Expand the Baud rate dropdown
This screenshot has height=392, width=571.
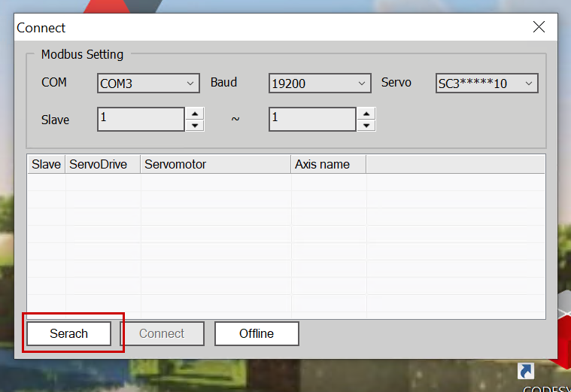pyautogui.click(x=320, y=83)
